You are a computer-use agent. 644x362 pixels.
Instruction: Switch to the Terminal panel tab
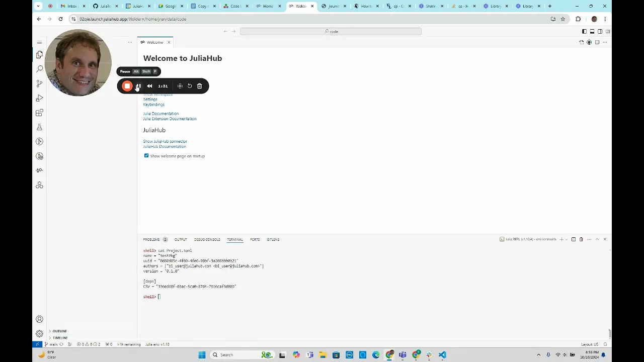[x=235, y=239]
